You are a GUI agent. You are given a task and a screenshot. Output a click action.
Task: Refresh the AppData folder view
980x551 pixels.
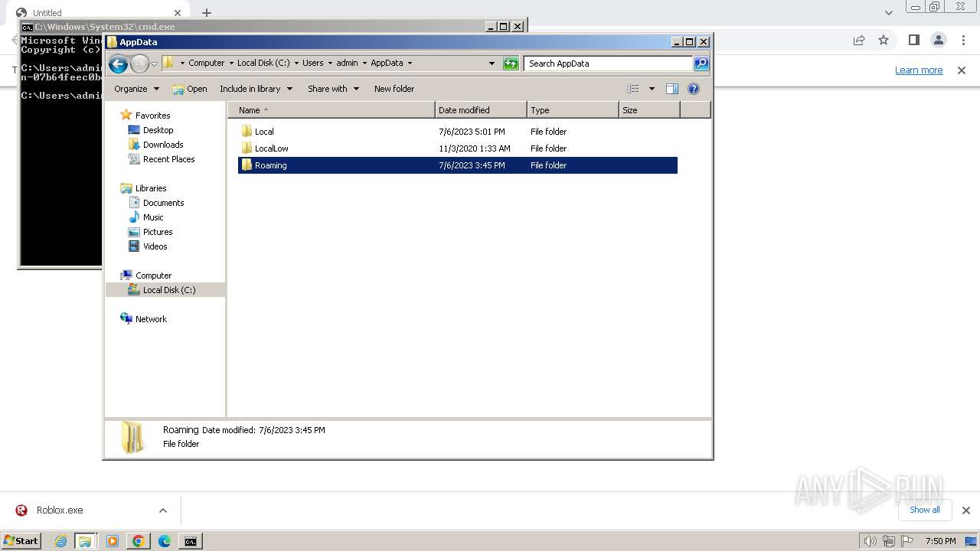click(511, 64)
